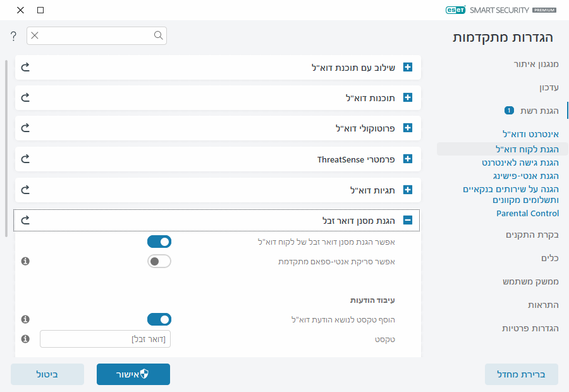Viewport: 569px width, 392px height.
Task: Expand the שילוב עם תוכנת דוא"ל section
Action: pos(408,67)
